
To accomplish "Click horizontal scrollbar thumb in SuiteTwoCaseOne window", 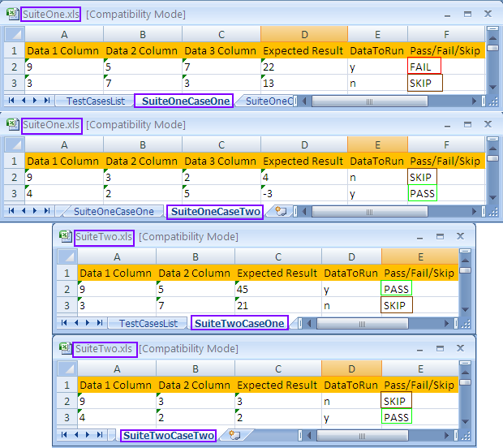I will (x=363, y=324).
